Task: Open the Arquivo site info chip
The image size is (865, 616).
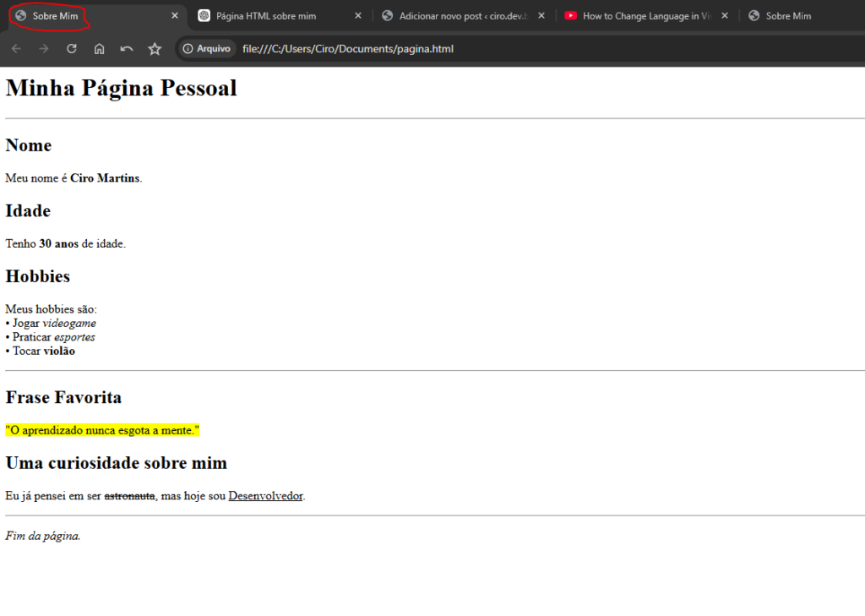Action: pyautogui.click(x=207, y=49)
